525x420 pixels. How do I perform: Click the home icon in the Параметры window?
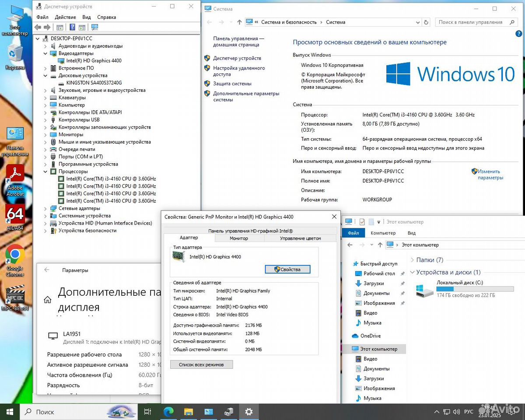(48, 300)
